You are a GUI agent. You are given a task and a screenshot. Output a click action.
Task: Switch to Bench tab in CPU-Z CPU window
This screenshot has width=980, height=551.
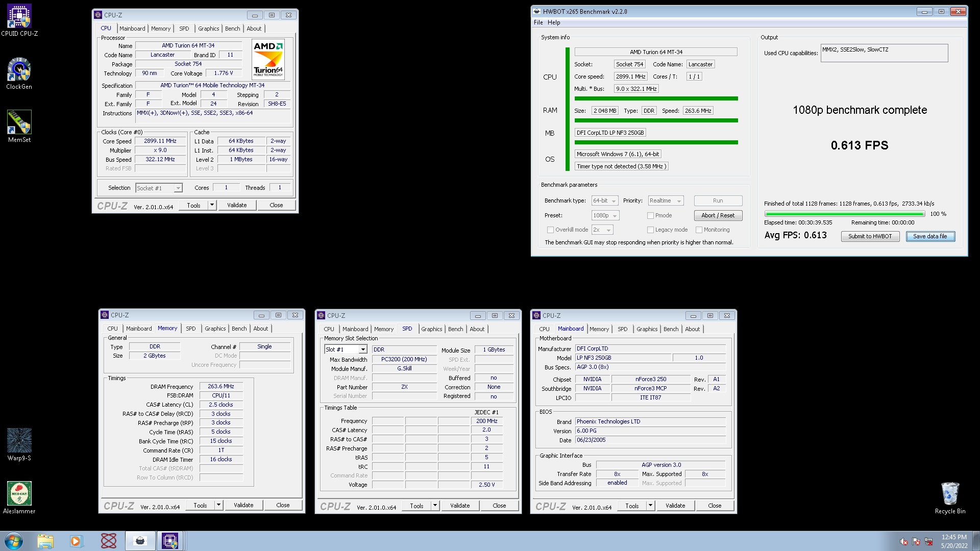click(232, 29)
